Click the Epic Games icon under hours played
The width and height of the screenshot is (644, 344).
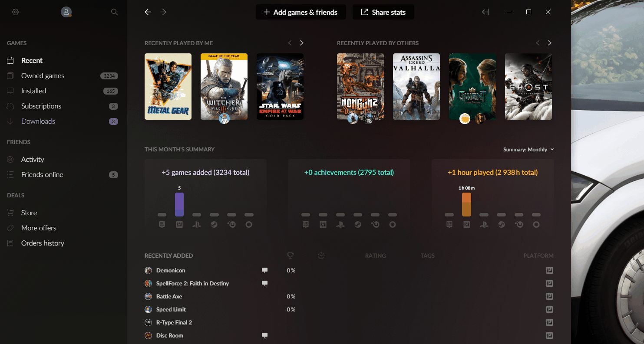point(449,225)
